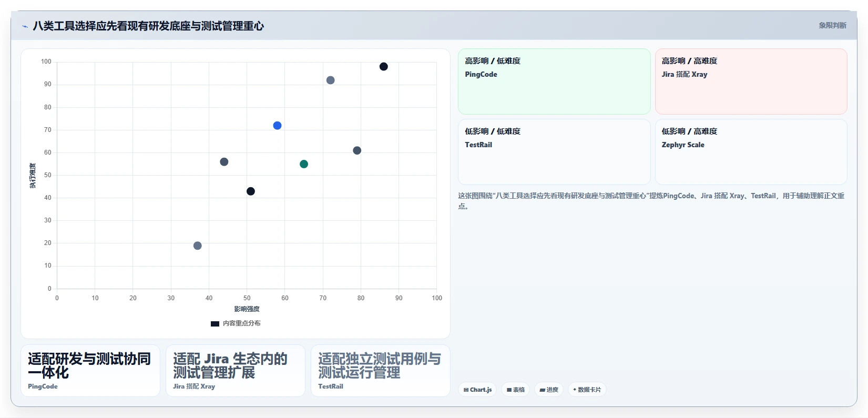Click the dark gray point near 61
The width and height of the screenshot is (868, 418).
(357, 150)
